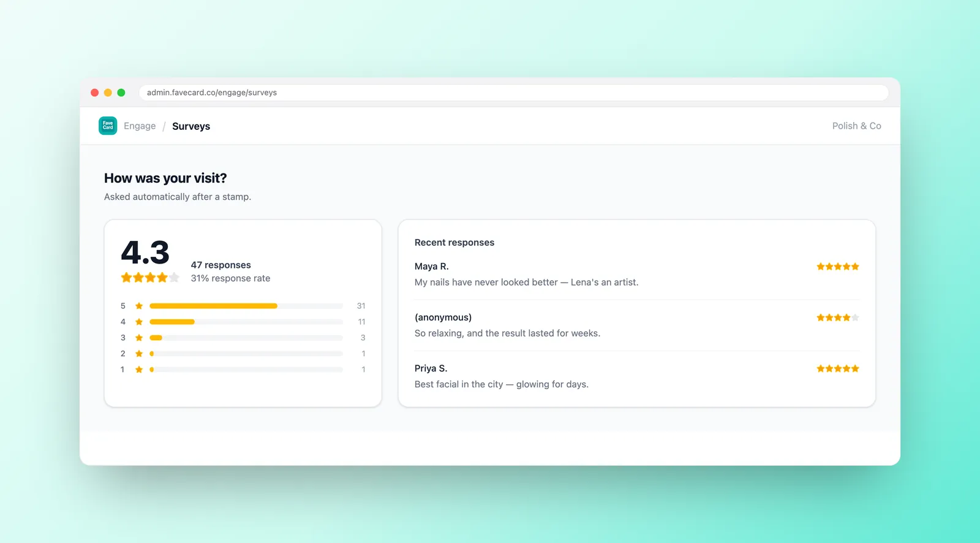Click the comment 'Best facial in the city'
Image resolution: width=980 pixels, height=543 pixels.
tap(502, 384)
